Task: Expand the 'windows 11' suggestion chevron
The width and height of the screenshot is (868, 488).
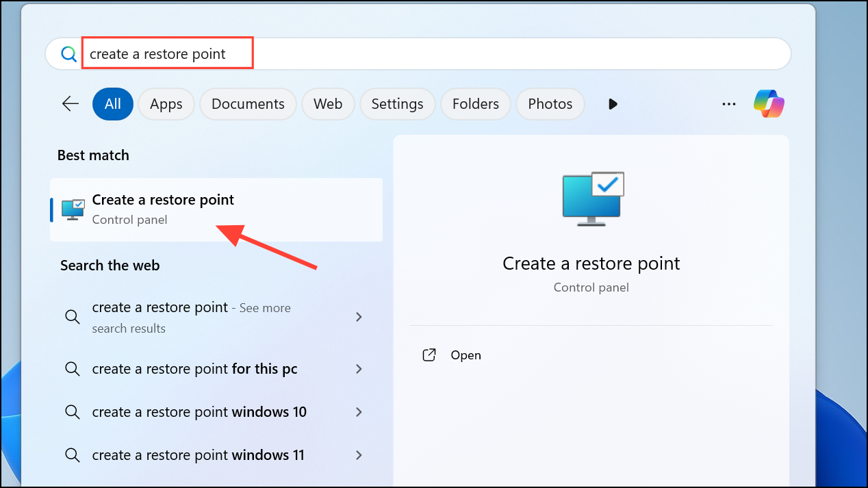Action: pyautogui.click(x=359, y=455)
